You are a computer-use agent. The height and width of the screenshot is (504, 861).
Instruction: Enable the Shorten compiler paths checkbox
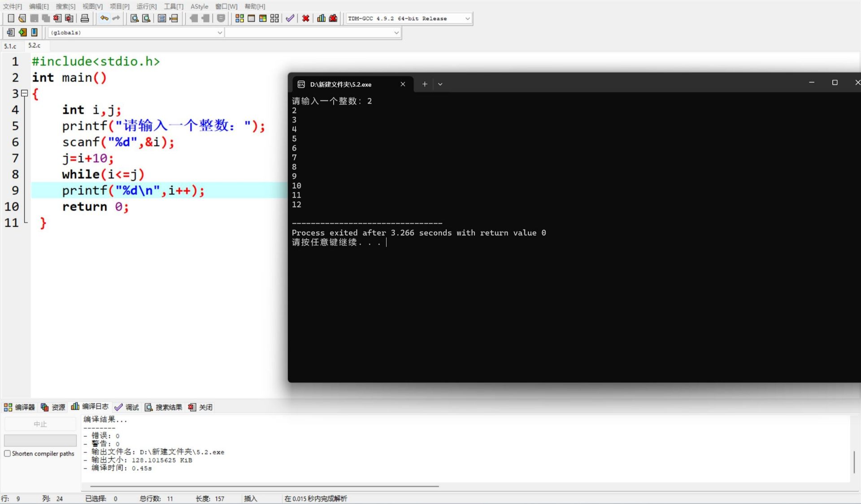click(7, 453)
